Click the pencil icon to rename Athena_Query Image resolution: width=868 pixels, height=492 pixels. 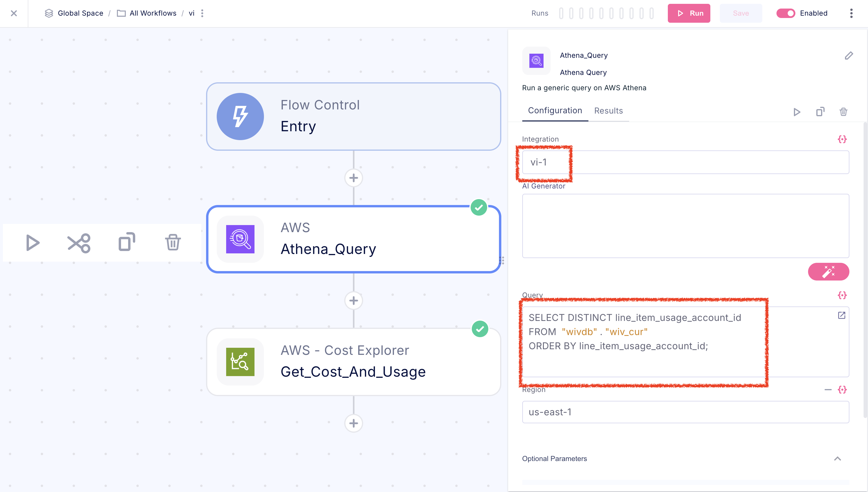click(x=849, y=56)
